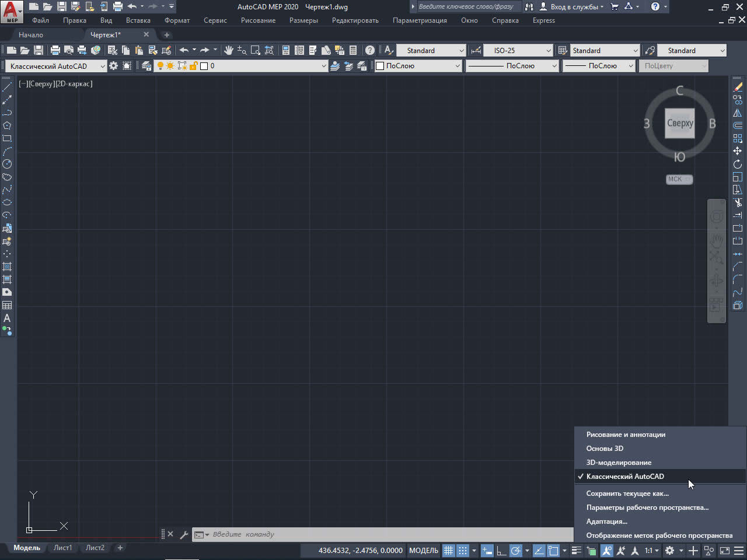Toggle Object Snap in status bar
Screen dimensions: 747x560
553,550
